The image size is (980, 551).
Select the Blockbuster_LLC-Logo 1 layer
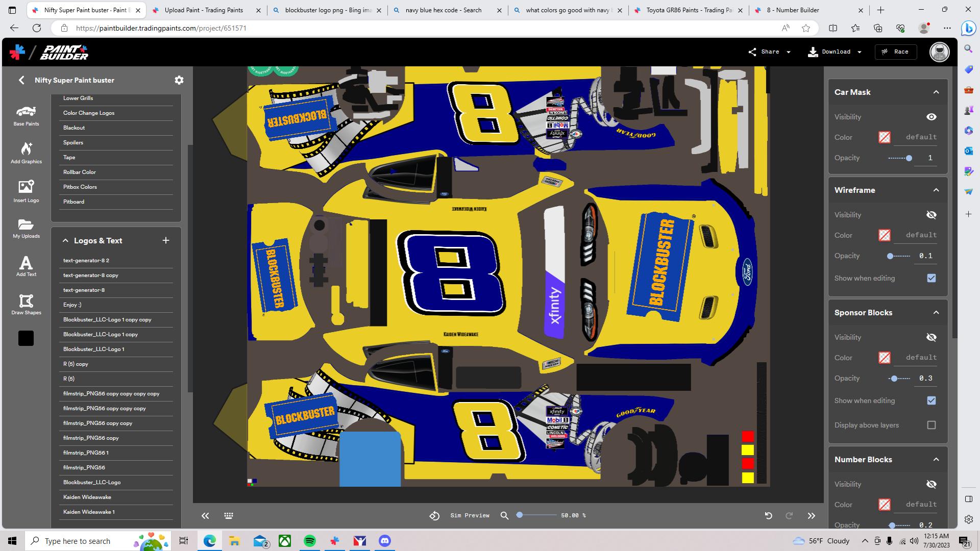94,349
